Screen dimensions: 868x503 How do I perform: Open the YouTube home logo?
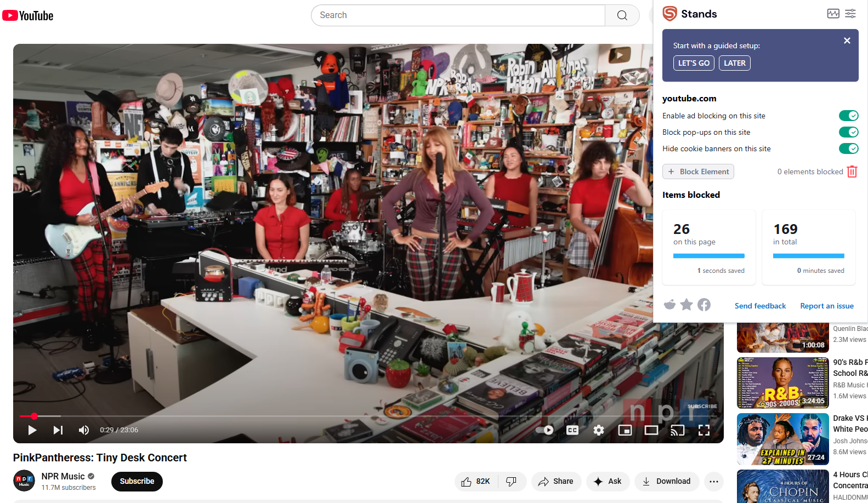[28, 15]
